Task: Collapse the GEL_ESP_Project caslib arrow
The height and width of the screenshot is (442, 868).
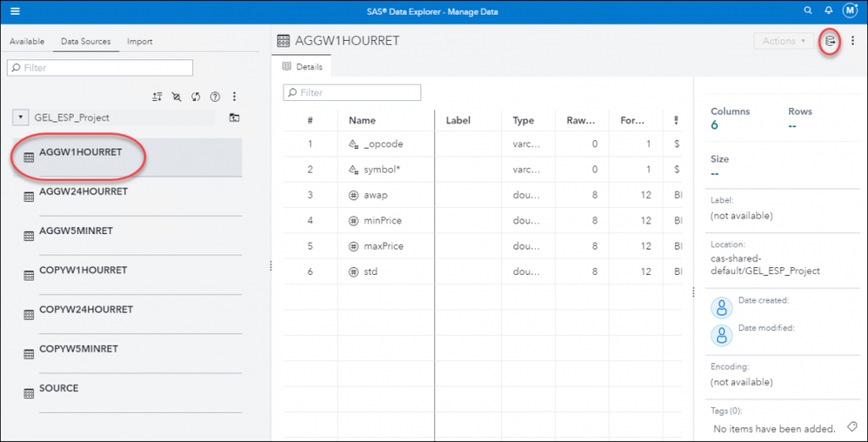Action: coord(21,117)
